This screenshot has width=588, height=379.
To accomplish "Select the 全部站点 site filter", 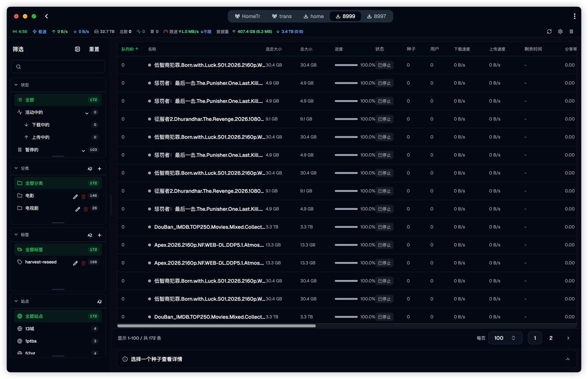I will [58, 316].
